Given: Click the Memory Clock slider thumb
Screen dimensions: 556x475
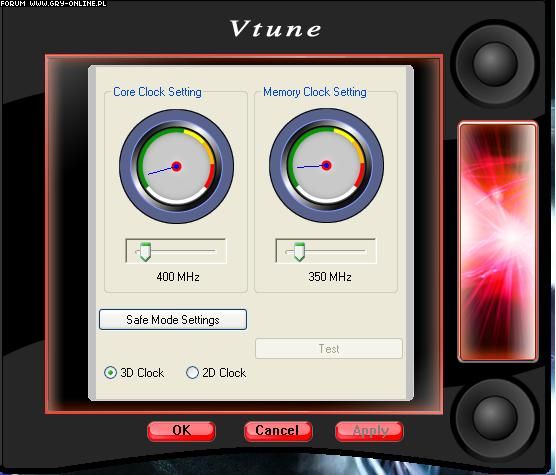Looking at the screenshot, I should [x=299, y=252].
